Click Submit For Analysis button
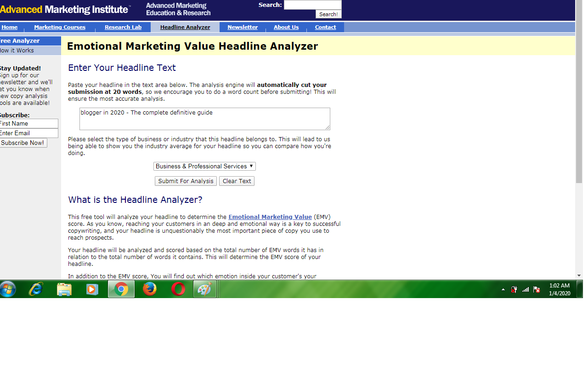Viewport: 588px width, 368px height. [x=186, y=181]
